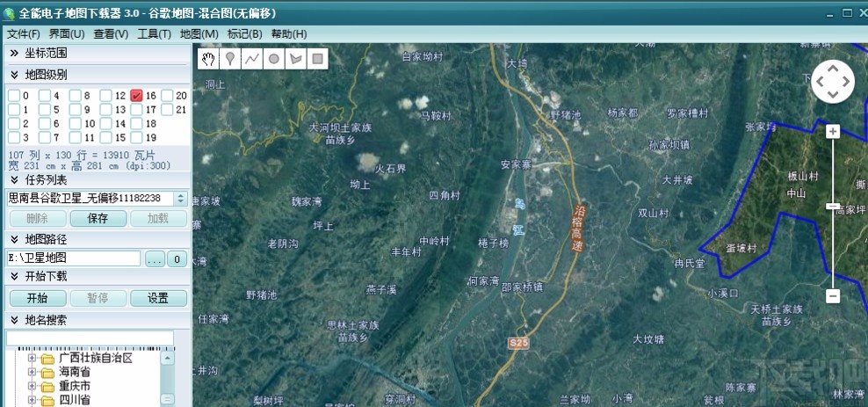Check map level 20 checkbox
The width and height of the screenshot is (868, 407).
pos(167,95)
